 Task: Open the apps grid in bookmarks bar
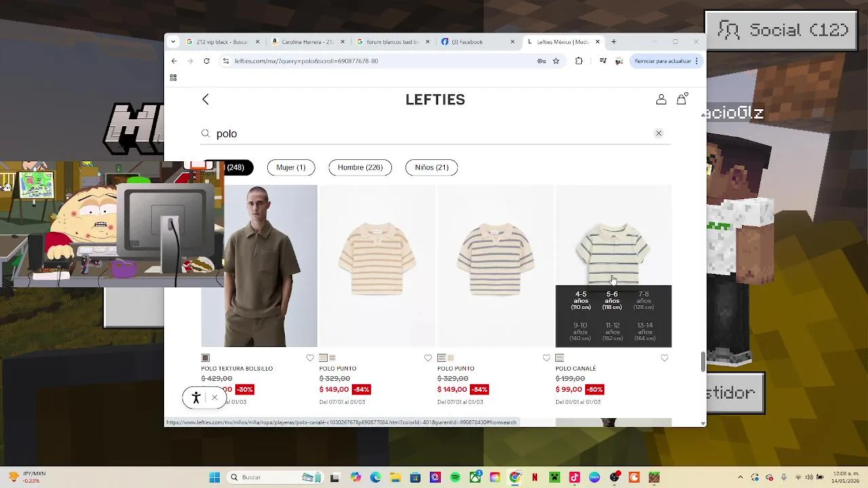coord(173,78)
